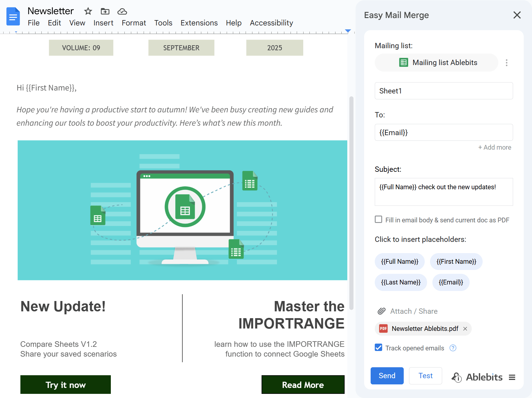The height and width of the screenshot is (398, 532).
Task: Click the Test button
Action: tap(425, 376)
